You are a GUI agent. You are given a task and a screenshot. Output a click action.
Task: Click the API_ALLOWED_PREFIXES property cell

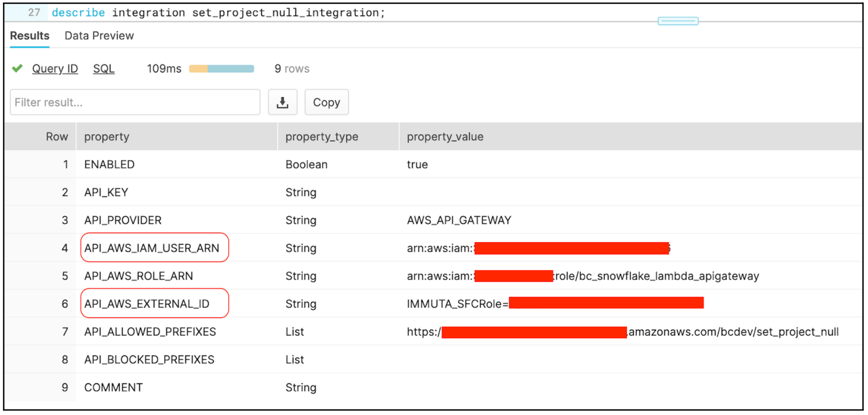tap(150, 332)
